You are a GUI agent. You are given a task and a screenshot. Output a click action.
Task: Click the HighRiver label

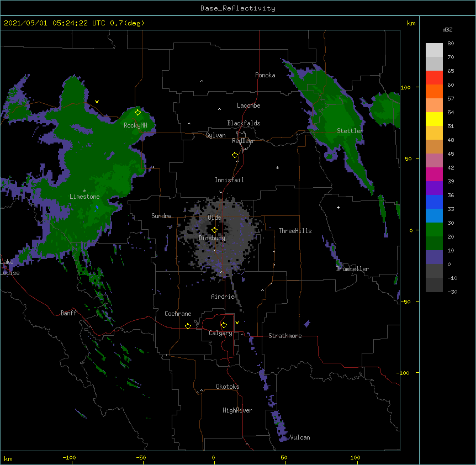pos(237,410)
